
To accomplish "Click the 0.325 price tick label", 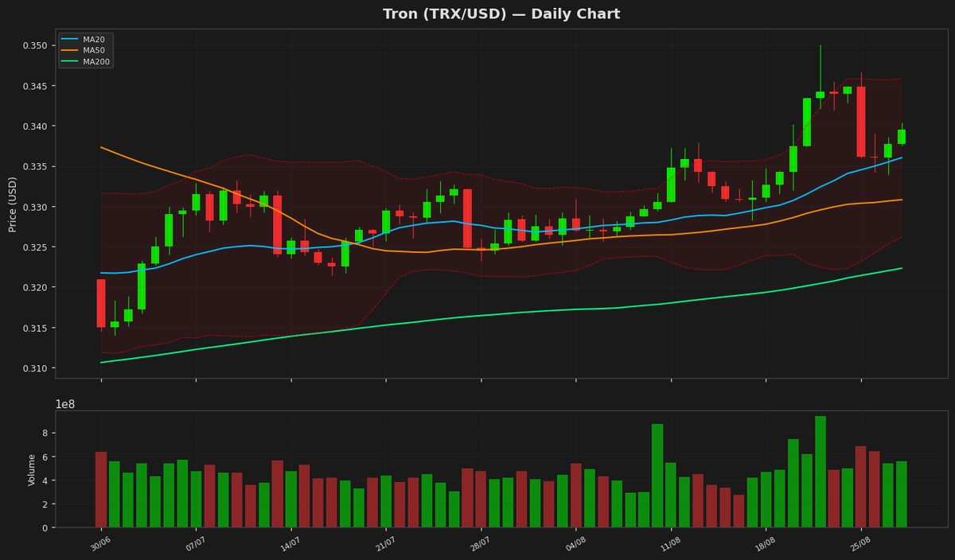I will pos(33,247).
